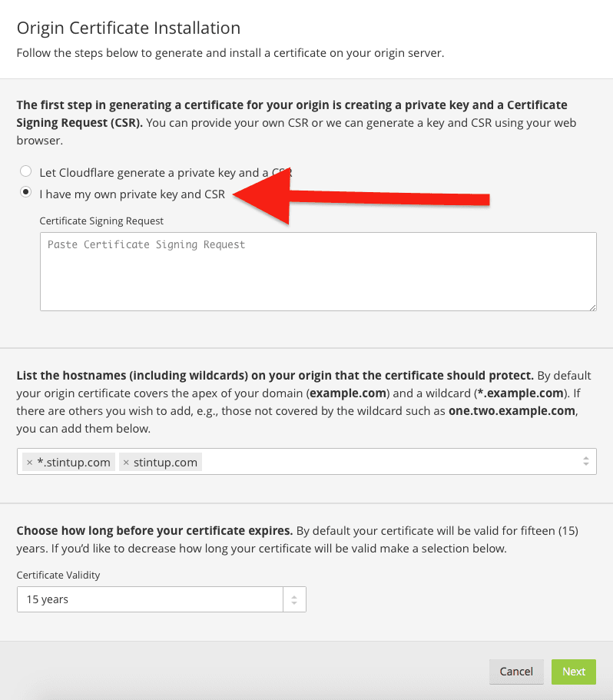Click the Cancel button

click(516, 671)
